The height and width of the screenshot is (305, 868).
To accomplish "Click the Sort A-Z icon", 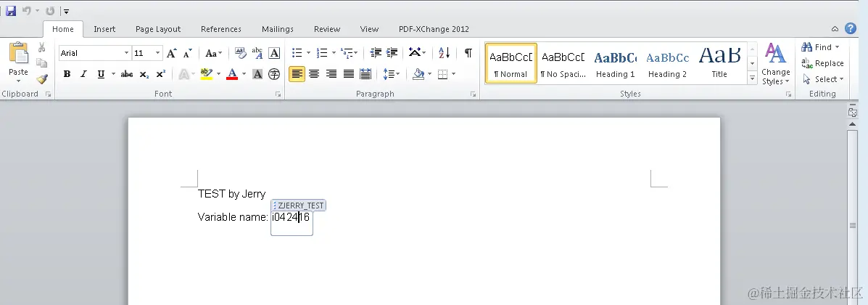I will (x=445, y=53).
